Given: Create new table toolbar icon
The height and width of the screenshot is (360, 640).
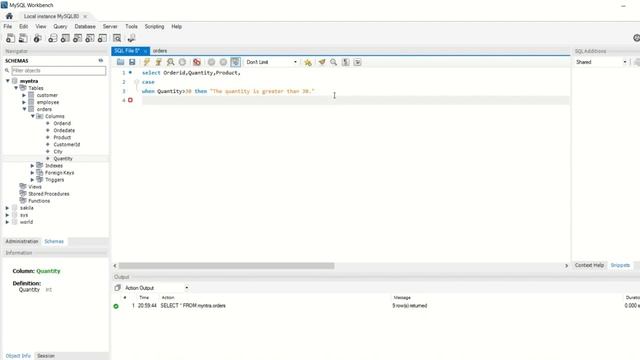Looking at the screenshot, I should point(65,38).
